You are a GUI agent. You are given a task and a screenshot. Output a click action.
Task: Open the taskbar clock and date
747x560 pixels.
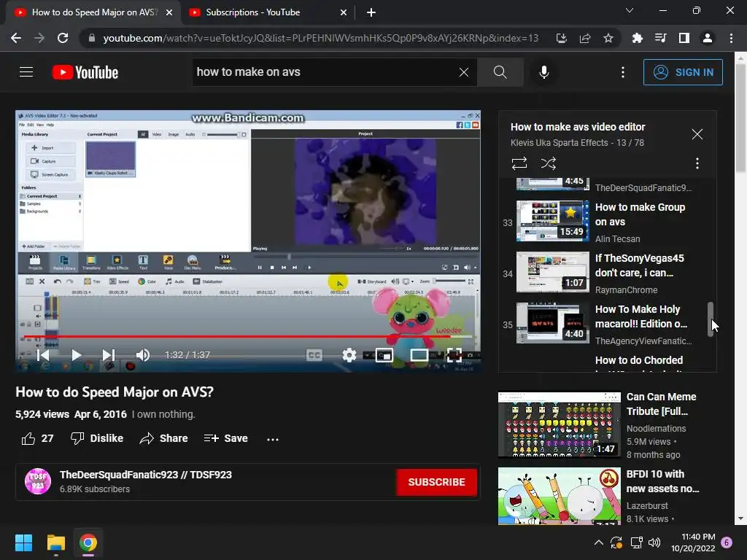coord(693,542)
